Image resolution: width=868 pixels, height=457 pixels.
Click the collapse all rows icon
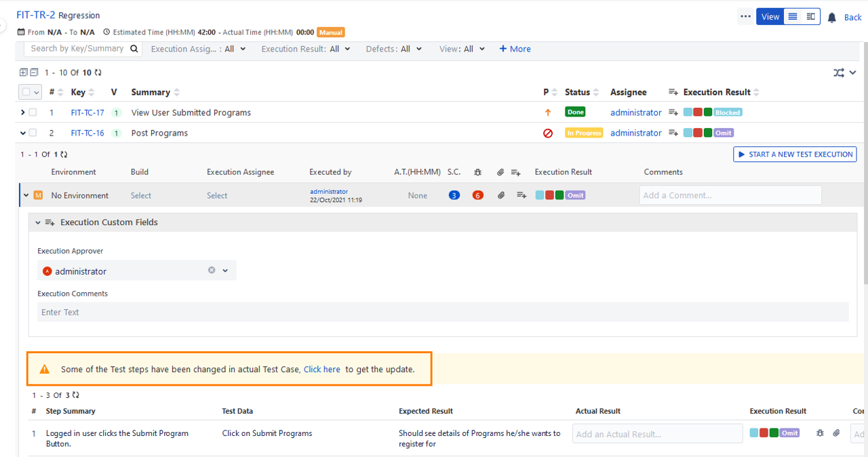coord(34,73)
